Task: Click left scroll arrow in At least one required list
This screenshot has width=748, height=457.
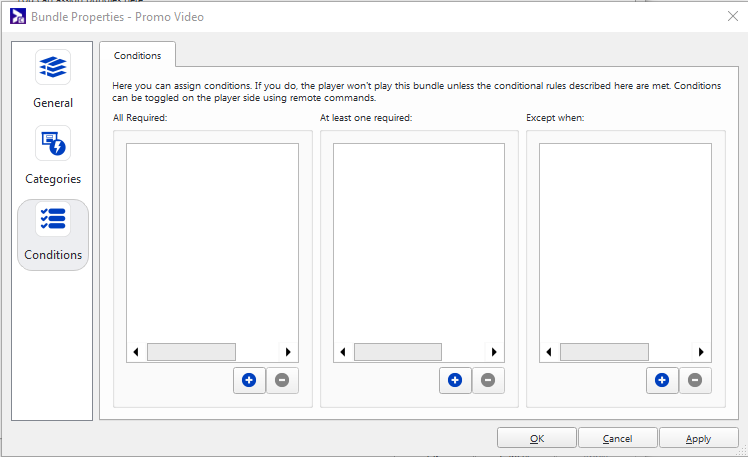Action: [343, 352]
